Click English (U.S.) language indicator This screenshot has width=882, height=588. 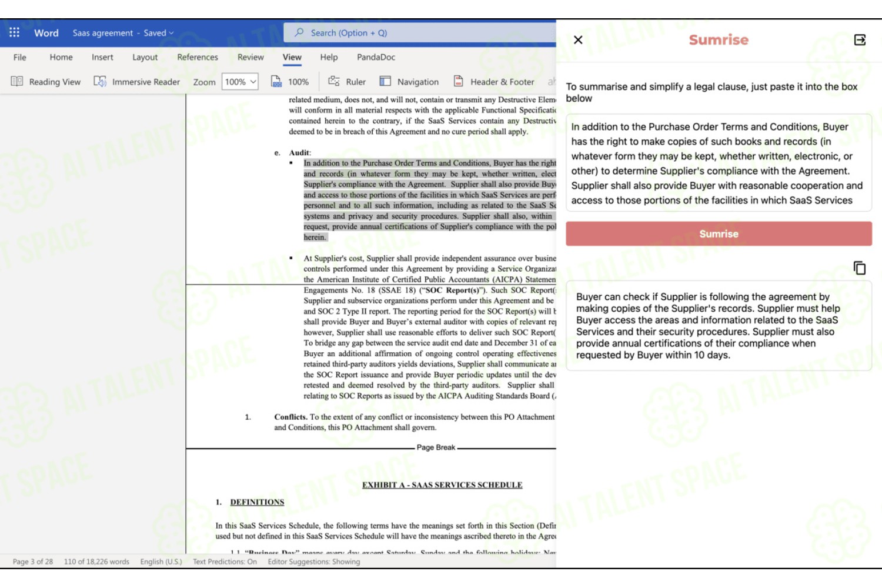(x=161, y=562)
